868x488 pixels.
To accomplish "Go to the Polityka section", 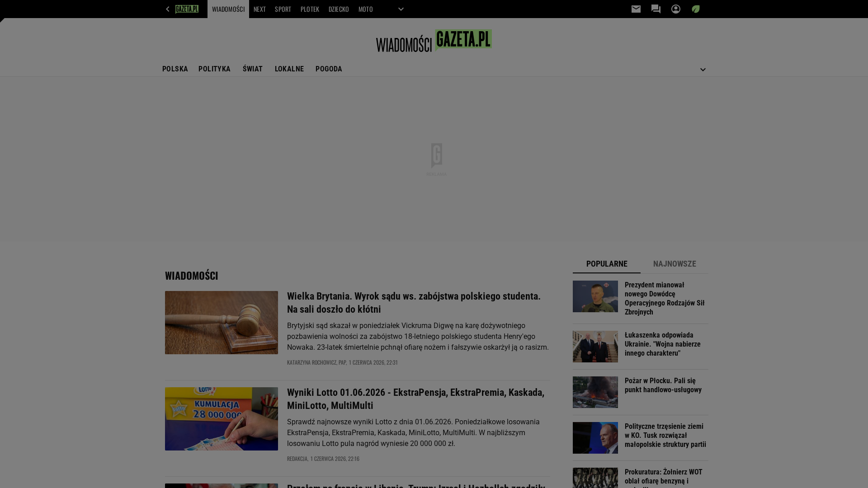I will [x=214, y=69].
